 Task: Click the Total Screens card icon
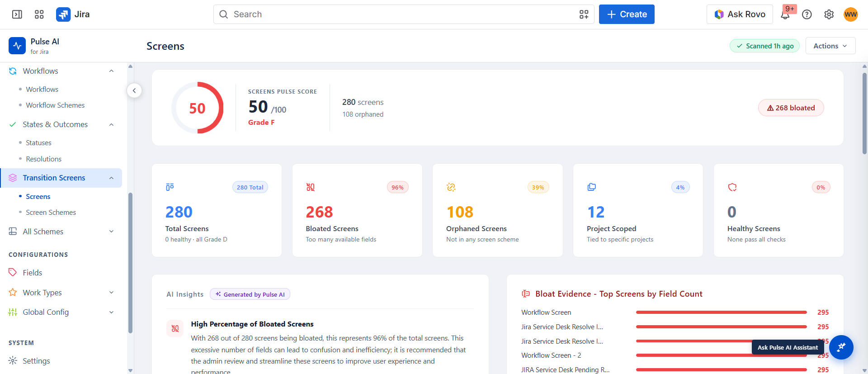click(170, 187)
